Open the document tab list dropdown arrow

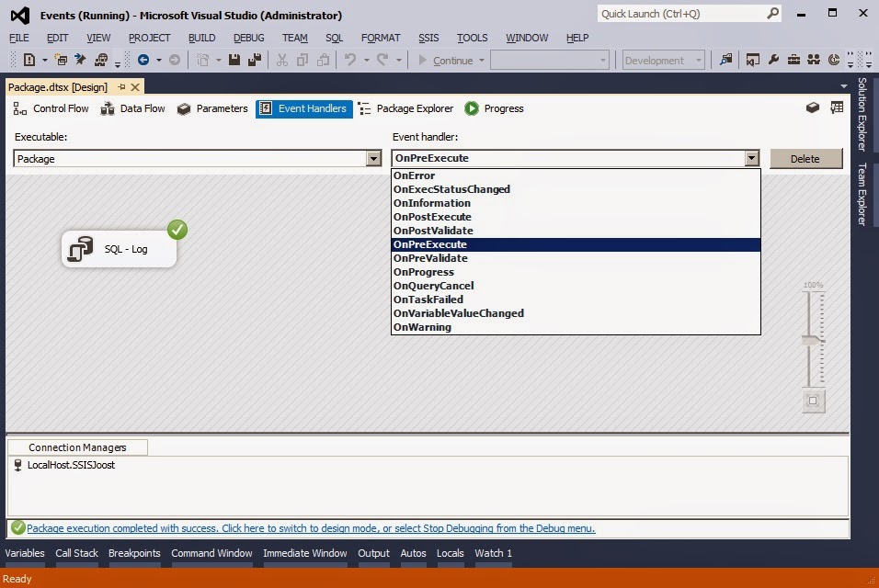[844, 86]
